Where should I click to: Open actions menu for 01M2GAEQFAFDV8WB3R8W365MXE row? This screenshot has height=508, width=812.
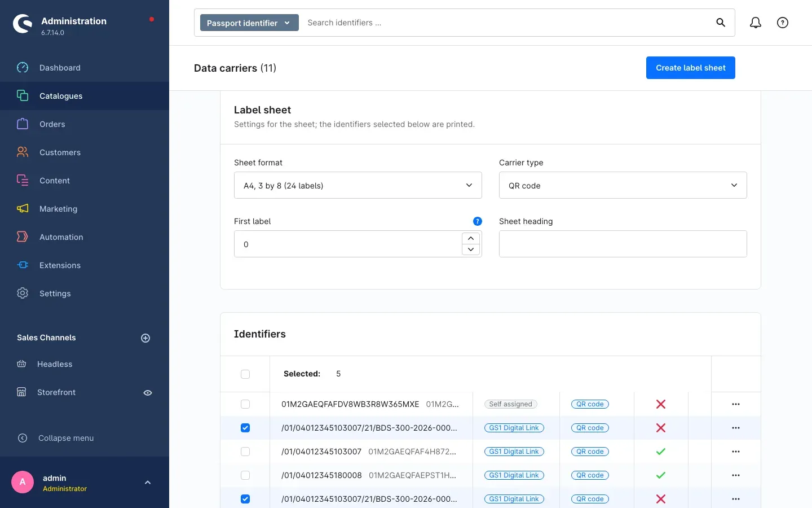[x=736, y=404]
